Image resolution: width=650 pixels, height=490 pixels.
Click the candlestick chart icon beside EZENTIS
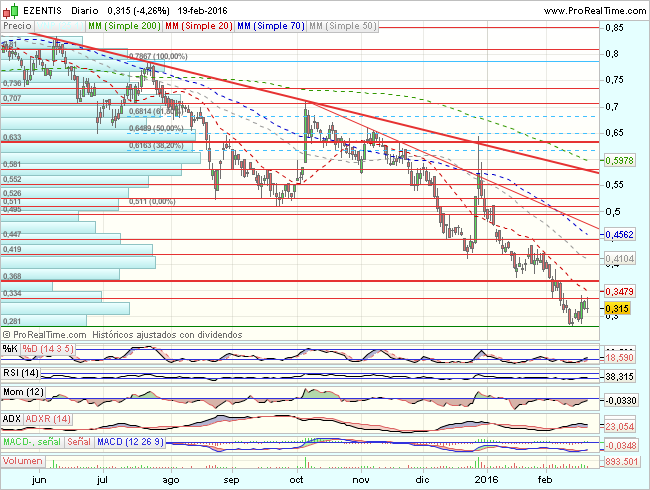coord(11,10)
